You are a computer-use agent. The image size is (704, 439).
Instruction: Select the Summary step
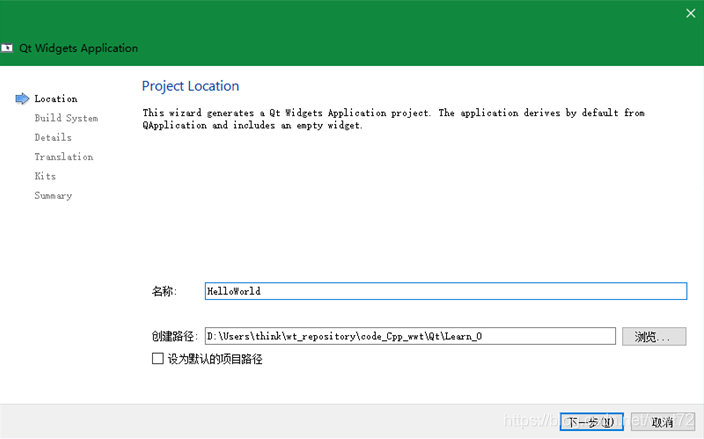point(53,195)
